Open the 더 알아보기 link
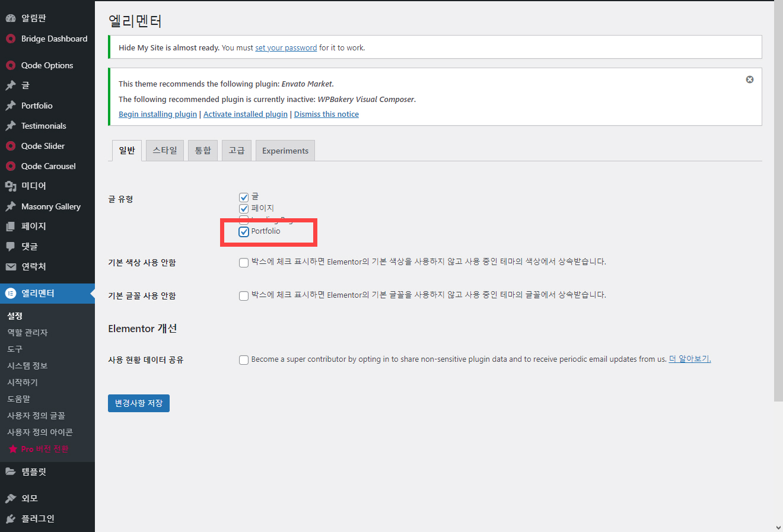783x532 pixels. pos(690,359)
